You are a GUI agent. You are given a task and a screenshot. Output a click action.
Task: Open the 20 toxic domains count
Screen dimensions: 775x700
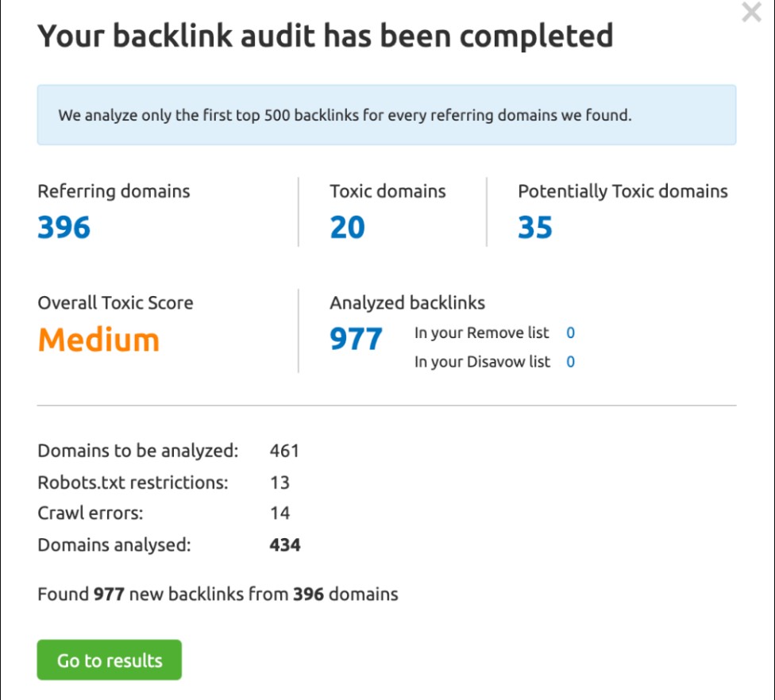coord(347,227)
